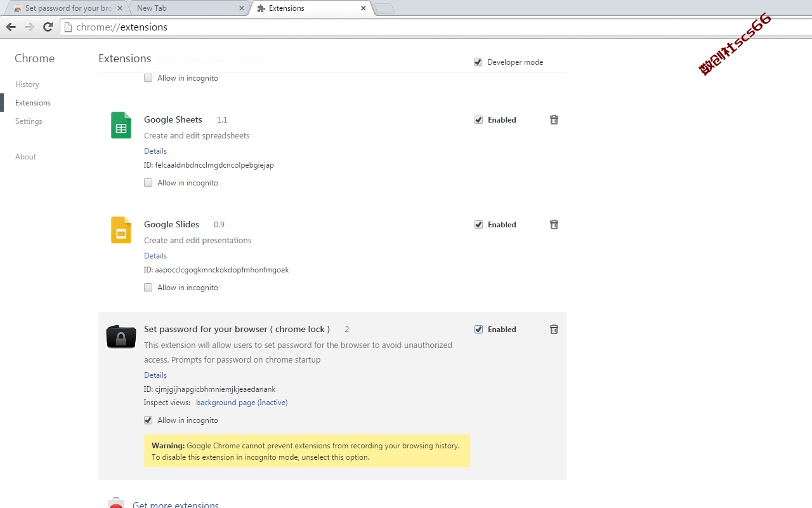
Task: Close the New Tab tab
Action: click(x=241, y=8)
